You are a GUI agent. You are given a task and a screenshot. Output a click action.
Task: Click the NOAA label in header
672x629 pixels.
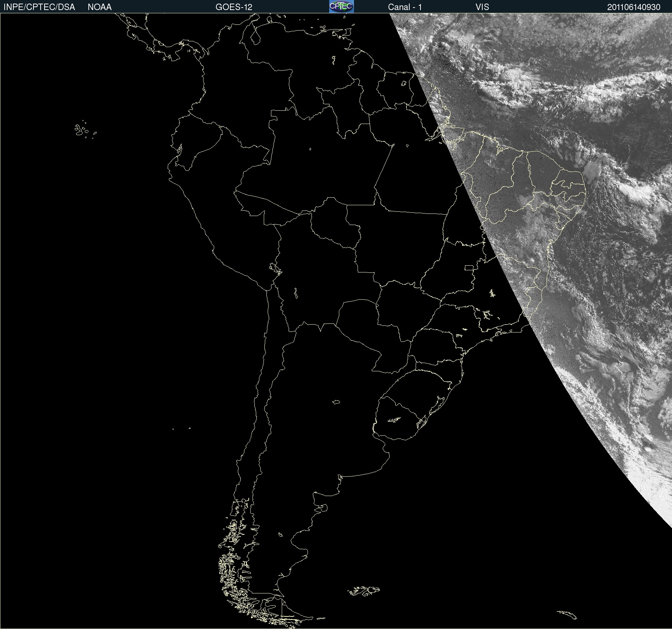tap(100, 7)
